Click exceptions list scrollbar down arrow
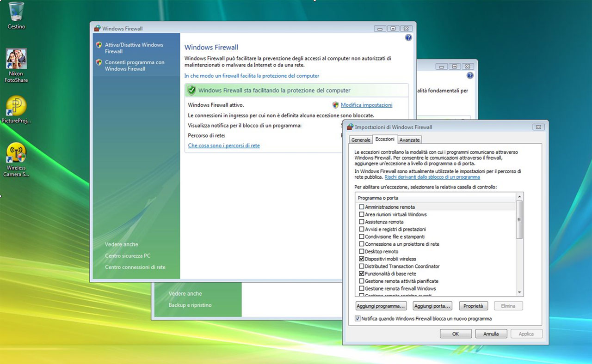Screen dimensions: 592x364 point(519,292)
